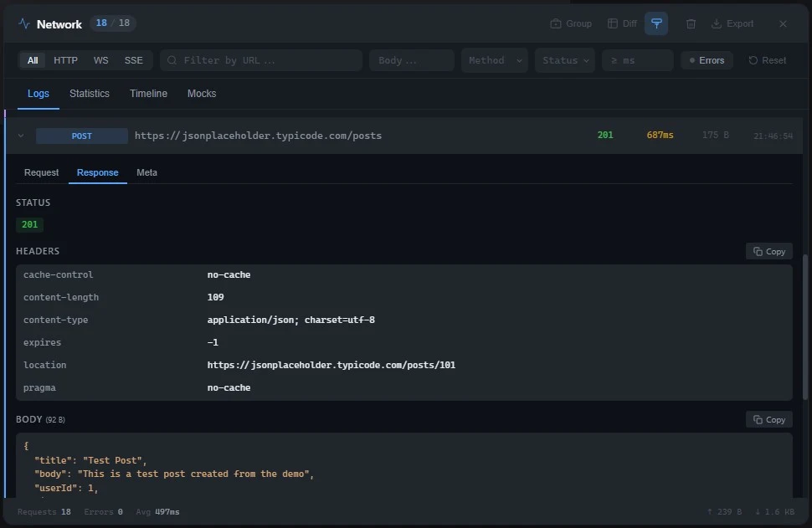Click the Export download icon
This screenshot has height=528, width=812.
[x=717, y=23]
